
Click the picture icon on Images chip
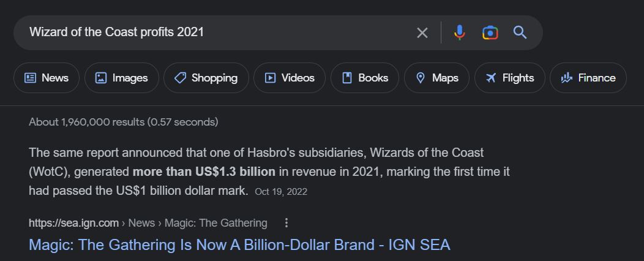point(101,78)
